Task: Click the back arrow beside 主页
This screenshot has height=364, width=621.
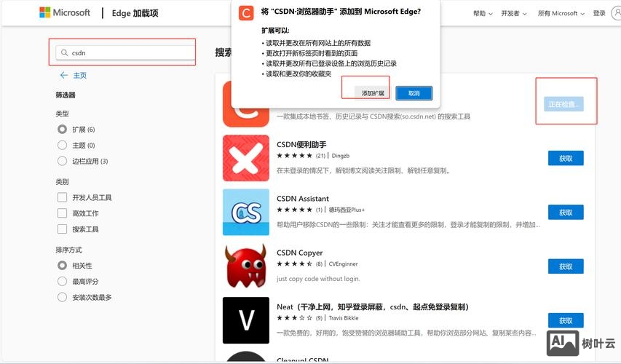Action: tap(64, 75)
